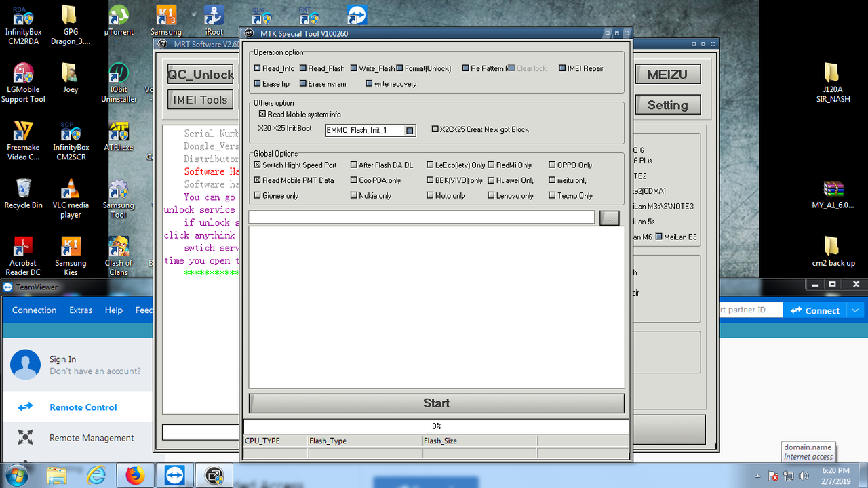Image resolution: width=868 pixels, height=488 pixels.
Task: Select the Read_Flash operation
Action: point(322,68)
